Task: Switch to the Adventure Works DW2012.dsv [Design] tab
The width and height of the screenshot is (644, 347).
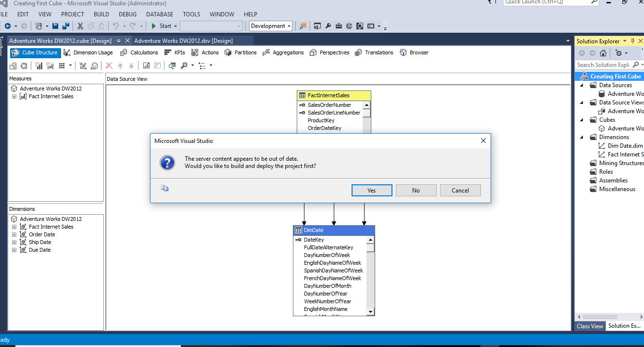Action: point(183,41)
